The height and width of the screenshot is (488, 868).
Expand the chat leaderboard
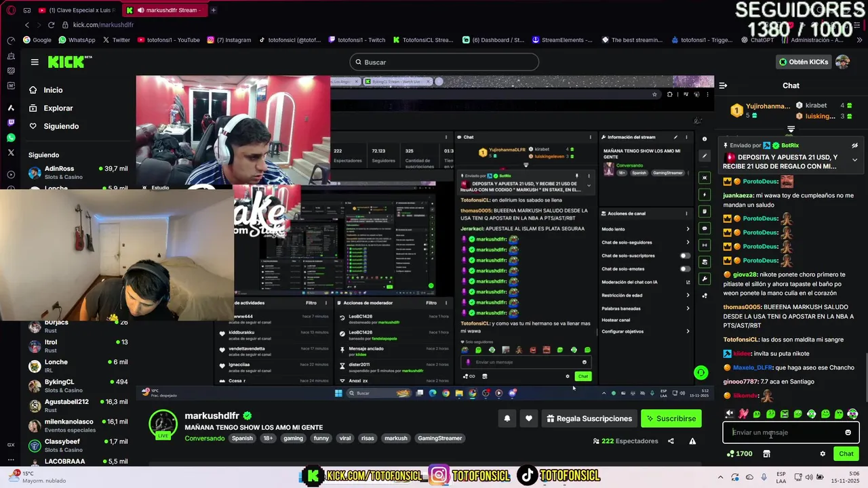[x=791, y=129]
